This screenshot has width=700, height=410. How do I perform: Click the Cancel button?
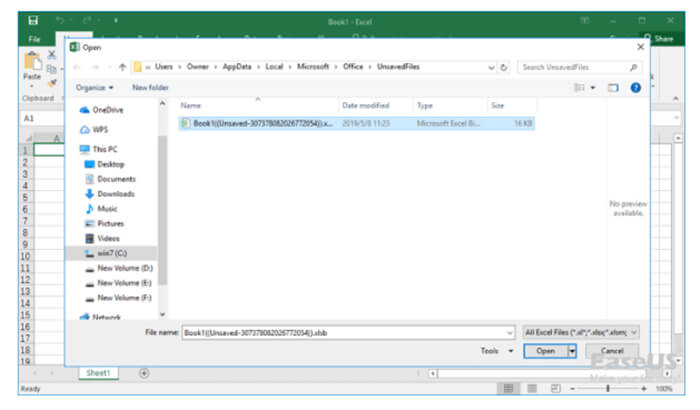point(612,351)
